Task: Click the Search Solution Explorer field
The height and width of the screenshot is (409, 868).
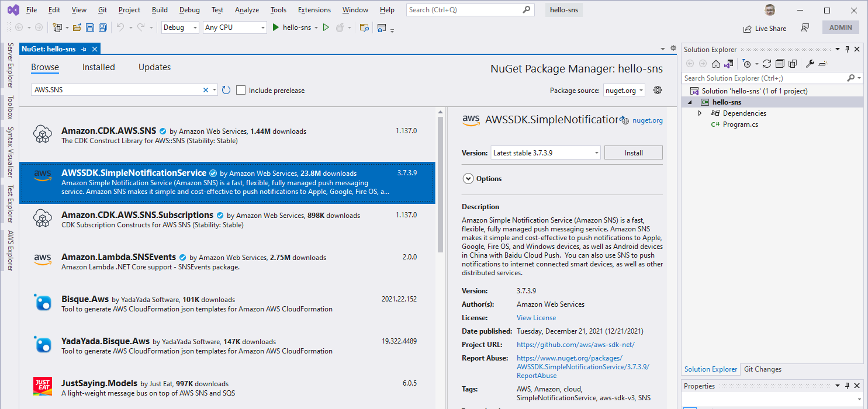Action: (772, 78)
